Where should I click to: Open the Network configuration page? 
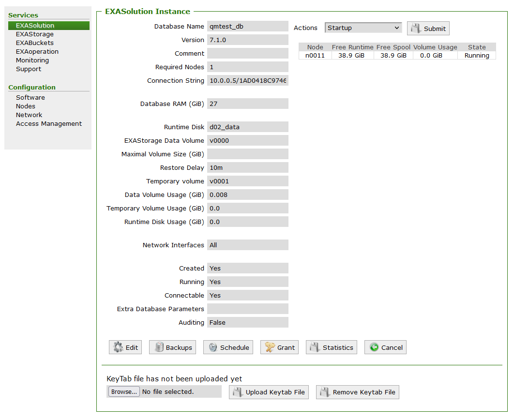(x=29, y=115)
